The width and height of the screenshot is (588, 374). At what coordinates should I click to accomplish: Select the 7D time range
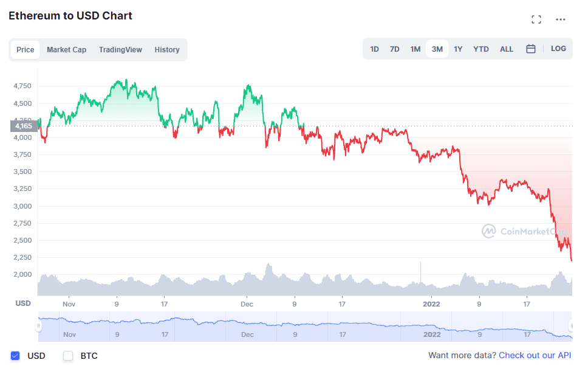[395, 49]
